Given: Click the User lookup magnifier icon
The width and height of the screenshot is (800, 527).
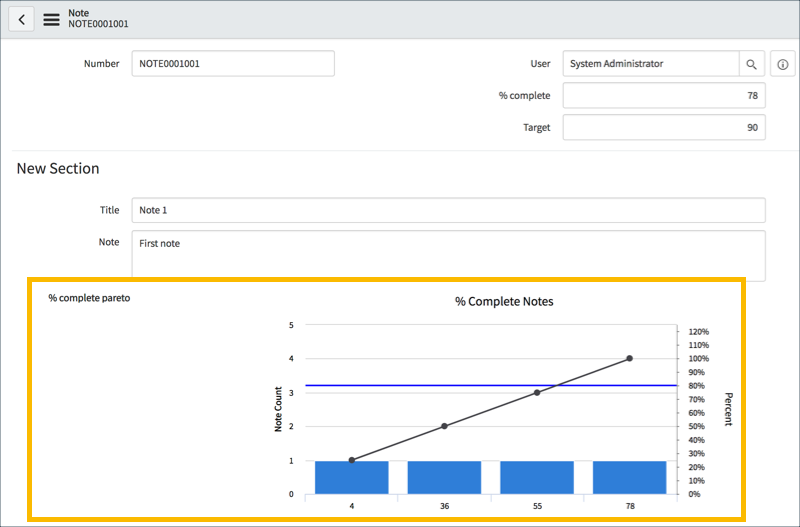Looking at the screenshot, I should [751, 64].
